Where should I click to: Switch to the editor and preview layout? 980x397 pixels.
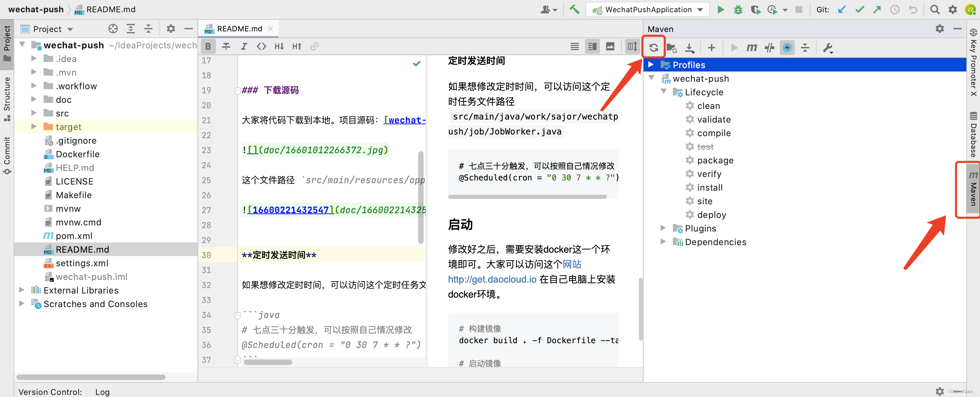point(592,46)
